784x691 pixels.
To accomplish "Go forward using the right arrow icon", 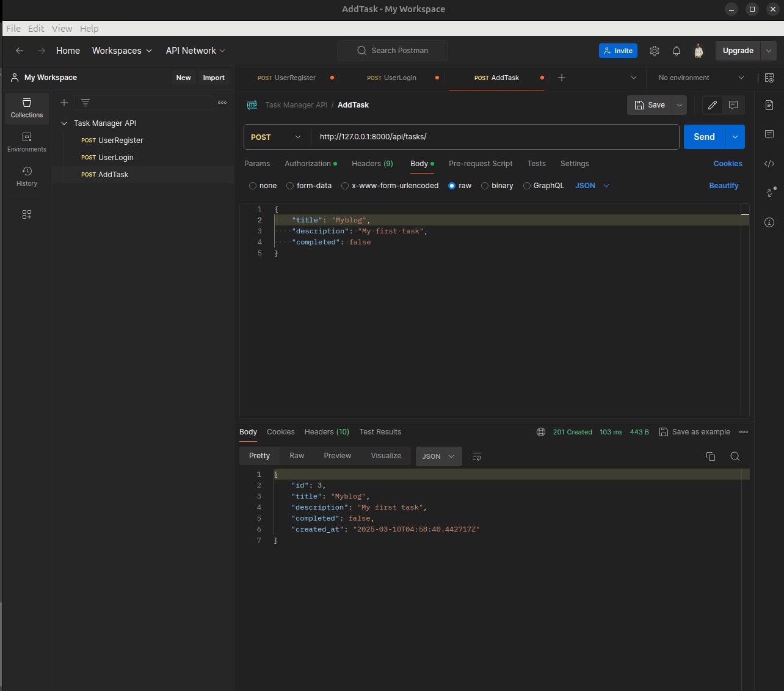I will tap(42, 51).
